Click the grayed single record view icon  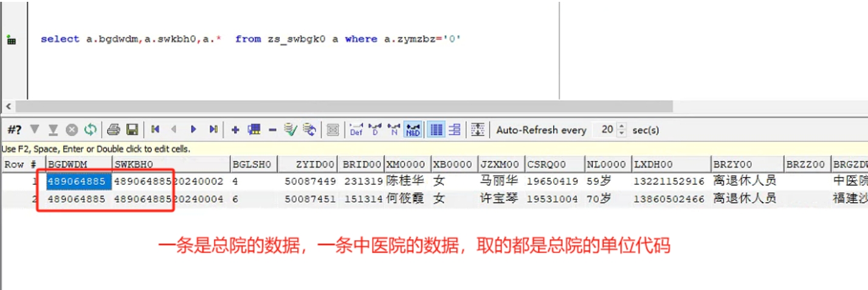332,129
